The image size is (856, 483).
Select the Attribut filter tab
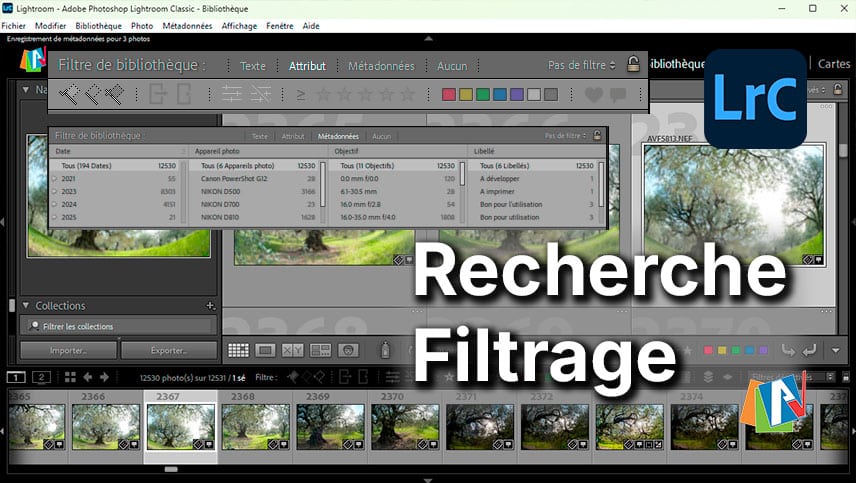[307, 66]
